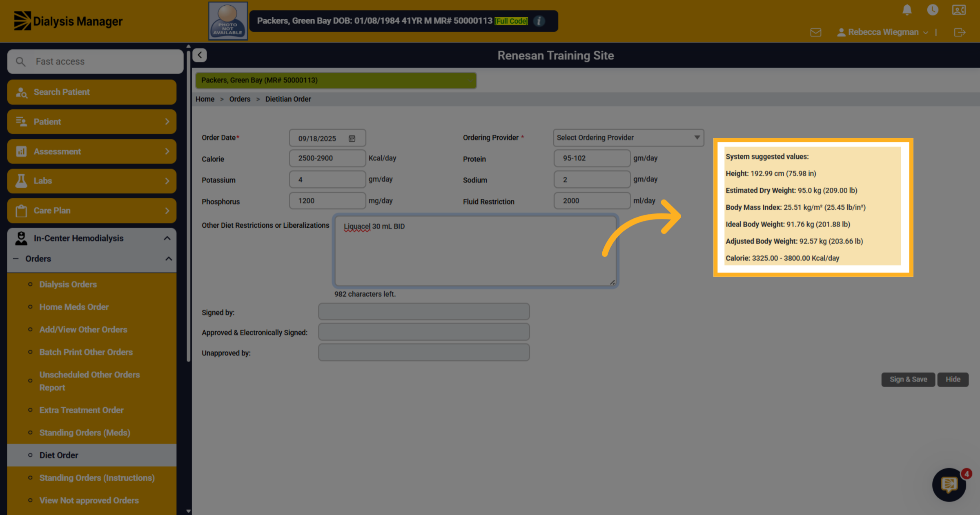Screen dimensions: 980x515
Task: Expand the Care Plan menu chevron
Action: (x=167, y=211)
